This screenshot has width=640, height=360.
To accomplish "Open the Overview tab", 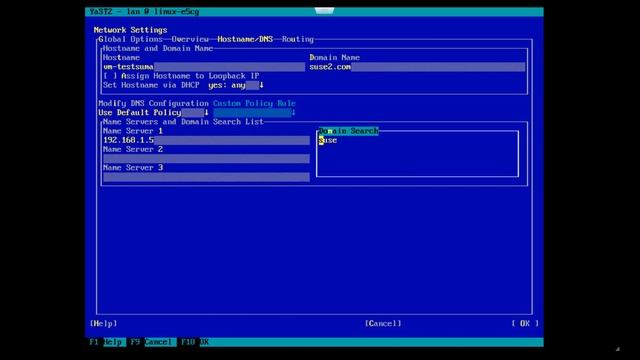I will coord(190,39).
